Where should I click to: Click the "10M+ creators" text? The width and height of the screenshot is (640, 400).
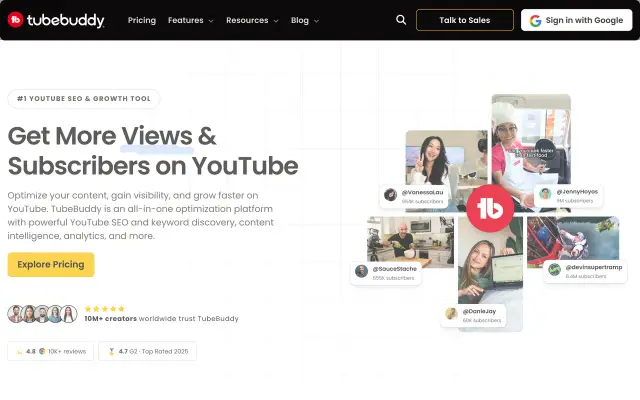pyautogui.click(x=111, y=318)
